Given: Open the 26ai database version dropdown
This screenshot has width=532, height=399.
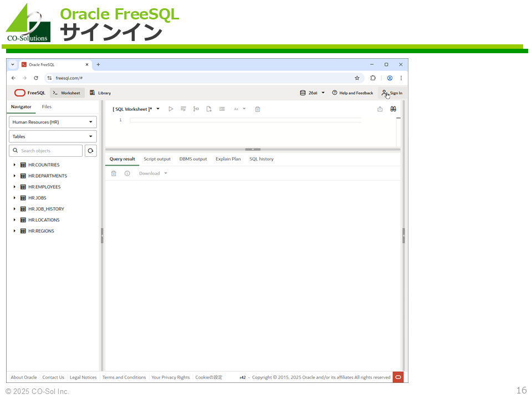Looking at the screenshot, I should tap(313, 93).
